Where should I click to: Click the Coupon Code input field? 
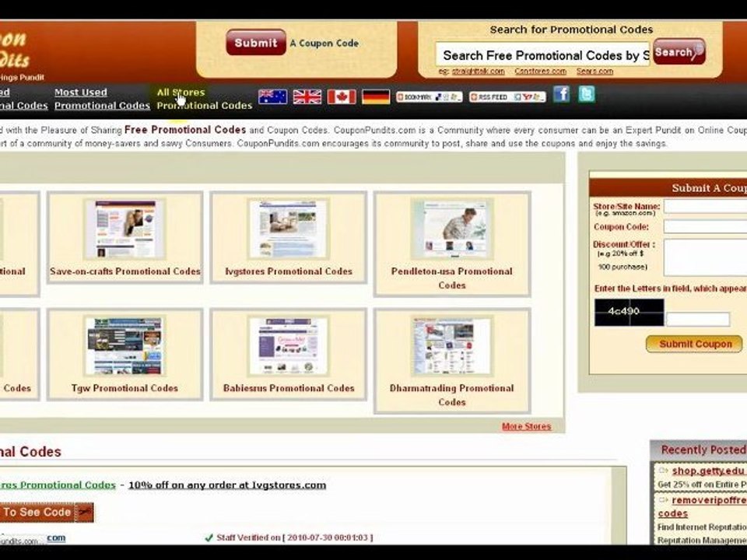tap(706, 226)
